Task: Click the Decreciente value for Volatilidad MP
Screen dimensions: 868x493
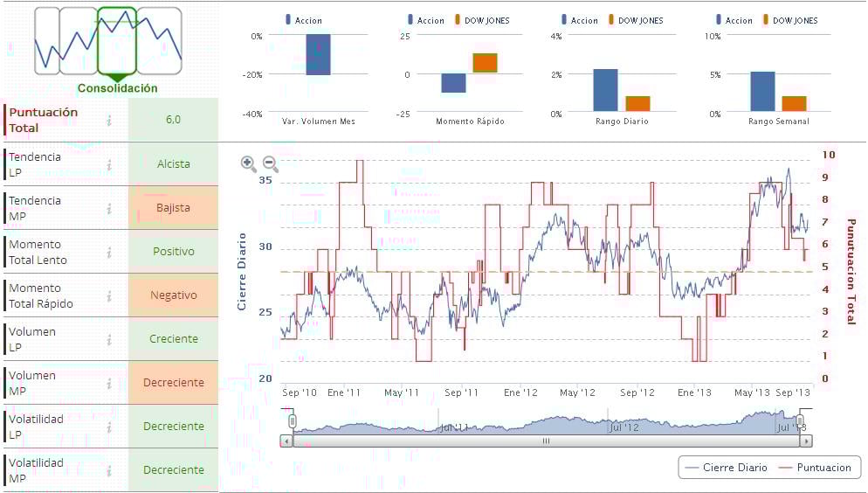Action: coord(173,469)
